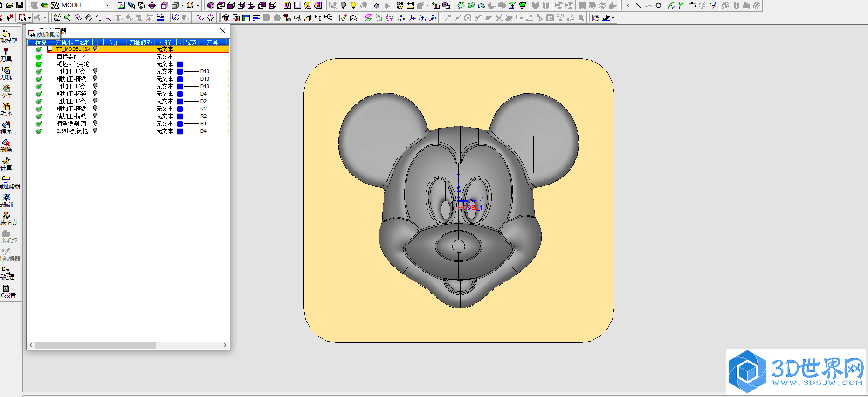Screen dimensions: 868x397
Task: Click the rotate view icon
Action: (152, 5)
